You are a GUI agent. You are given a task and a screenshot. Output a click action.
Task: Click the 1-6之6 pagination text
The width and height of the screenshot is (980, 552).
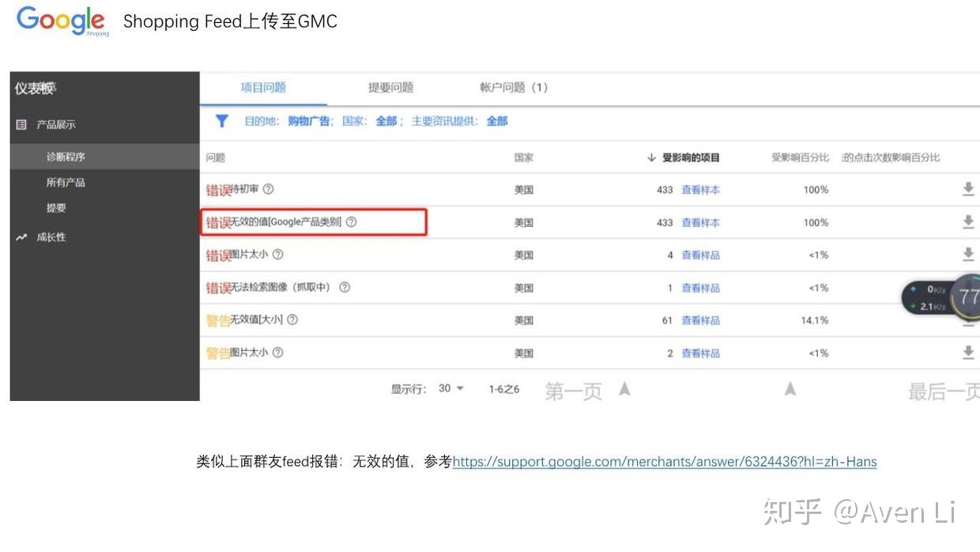point(504,389)
